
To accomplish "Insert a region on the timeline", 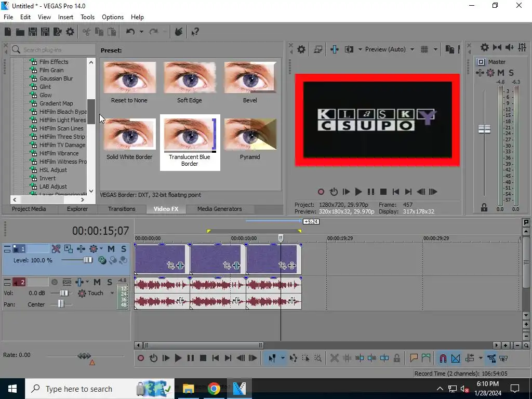I will pyautogui.click(x=426, y=358).
